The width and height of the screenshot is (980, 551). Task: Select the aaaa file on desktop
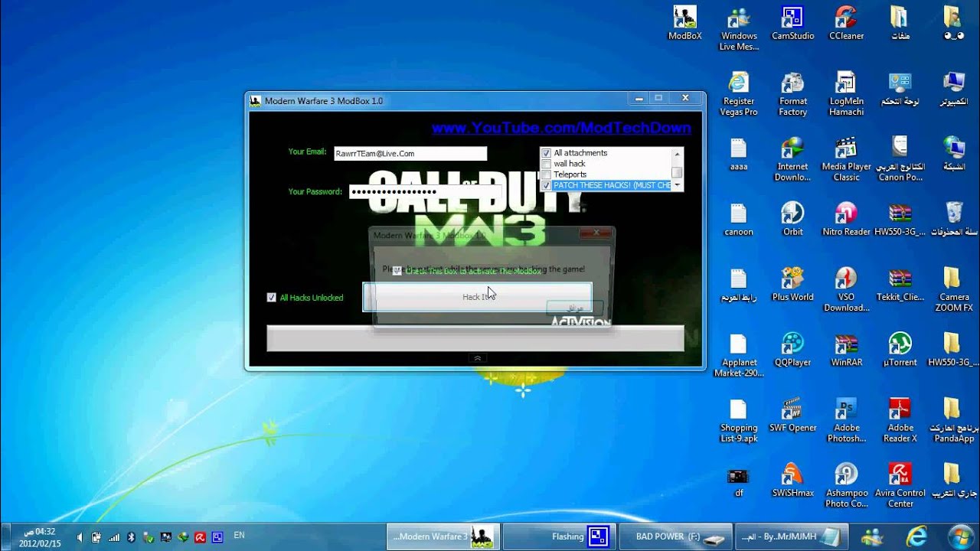pyautogui.click(x=739, y=153)
